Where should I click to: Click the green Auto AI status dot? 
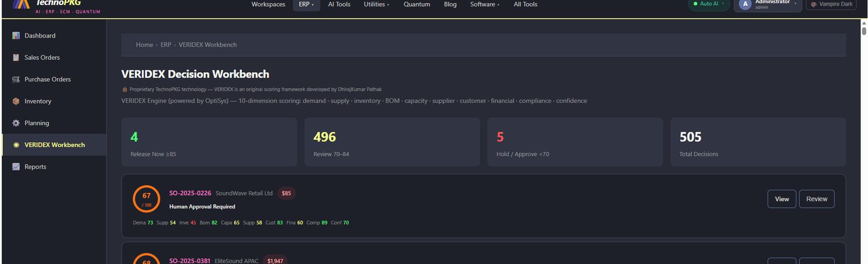(696, 3)
